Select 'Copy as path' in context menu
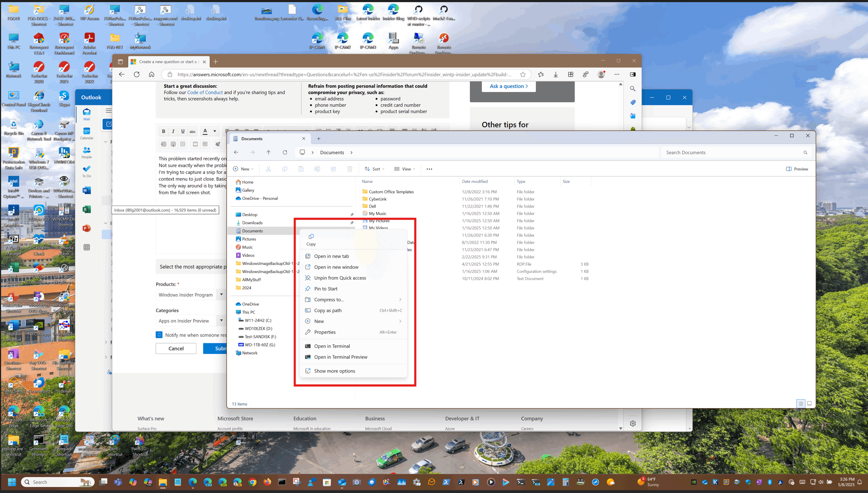Viewport: 868px width, 493px height. tap(353, 310)
